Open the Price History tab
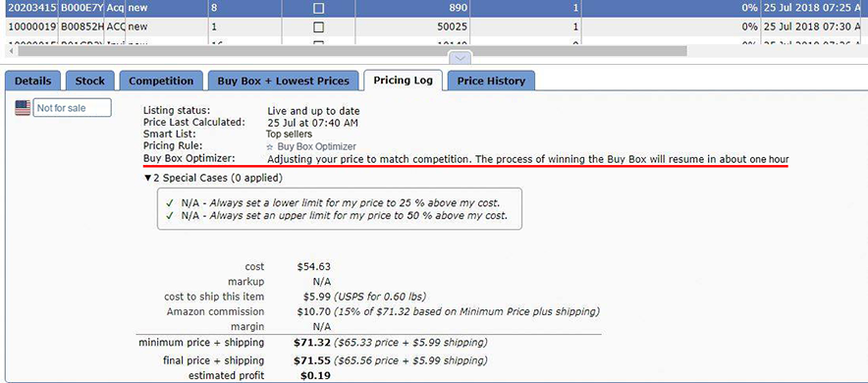Image resolution: width=868 pixels, height=383 pixels. point(491,81)
